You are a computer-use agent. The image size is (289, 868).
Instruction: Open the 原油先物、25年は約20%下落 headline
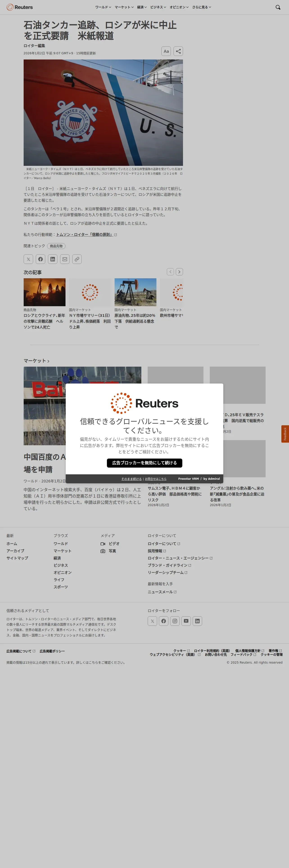pos(135,321)
